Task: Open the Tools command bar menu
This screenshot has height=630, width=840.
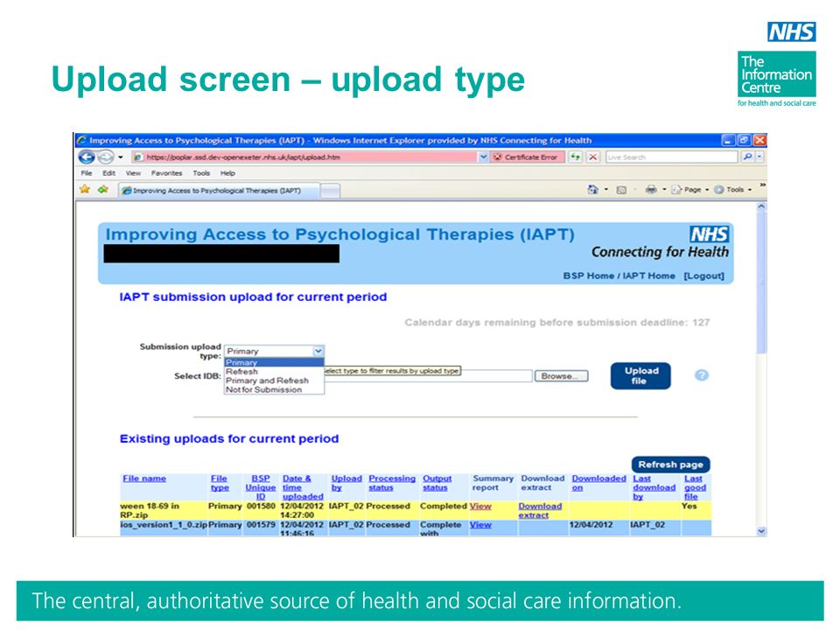Action: click(x=732, y=189)
